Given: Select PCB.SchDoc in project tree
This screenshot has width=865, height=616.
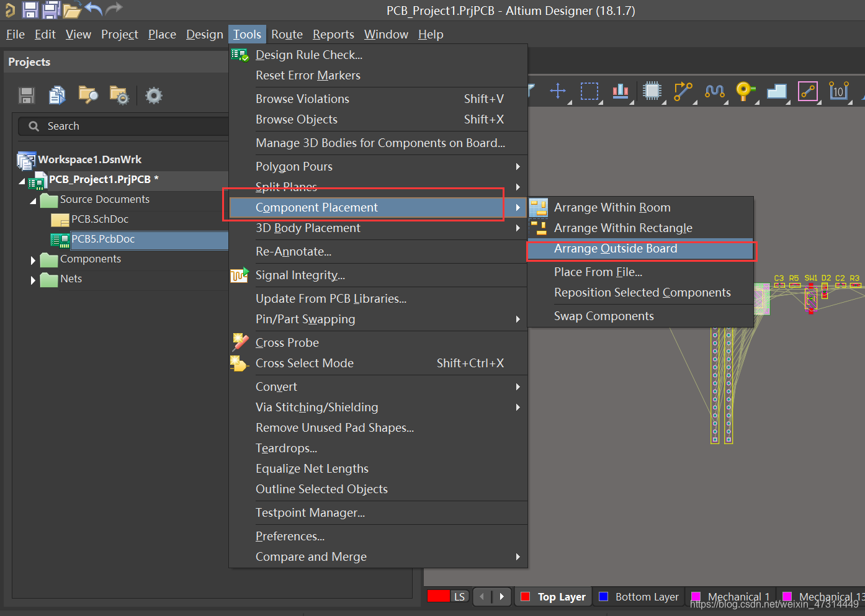Looking at the screenshot, I should (100, 219).
